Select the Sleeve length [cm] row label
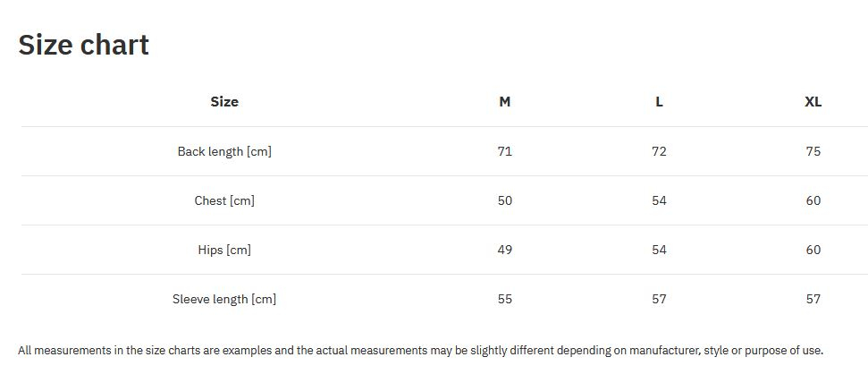Viewport: 868px width, 374px height. [x=224, y=299]
